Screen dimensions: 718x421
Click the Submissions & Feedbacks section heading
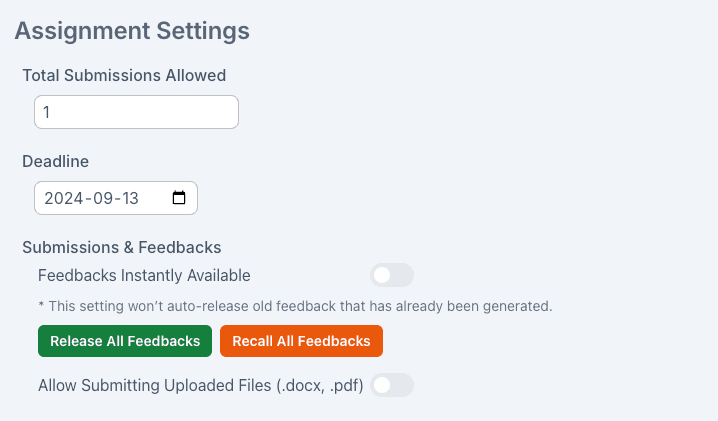click(122, 248)
